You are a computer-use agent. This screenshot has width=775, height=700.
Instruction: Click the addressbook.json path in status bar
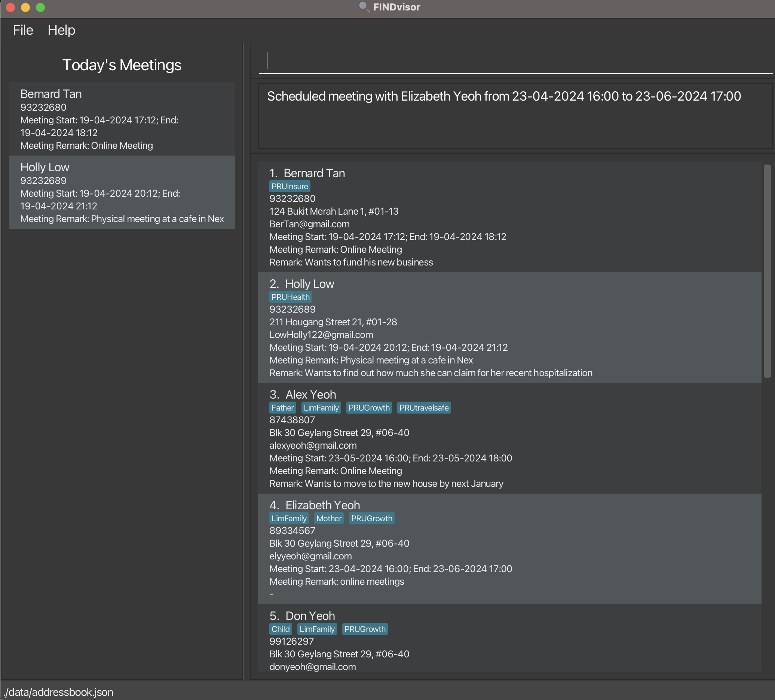[58, 692]
